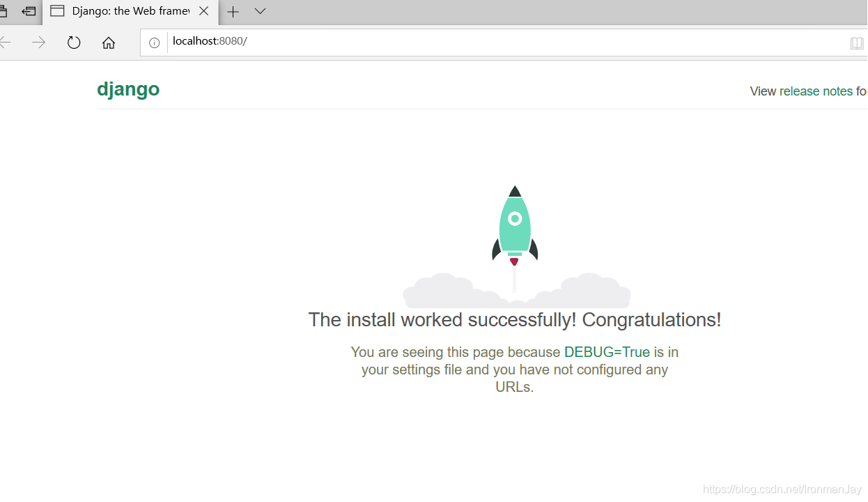This screenshot has width=868, height=502.
Task: Click the browser back arrow
Action: click(5, 43)
